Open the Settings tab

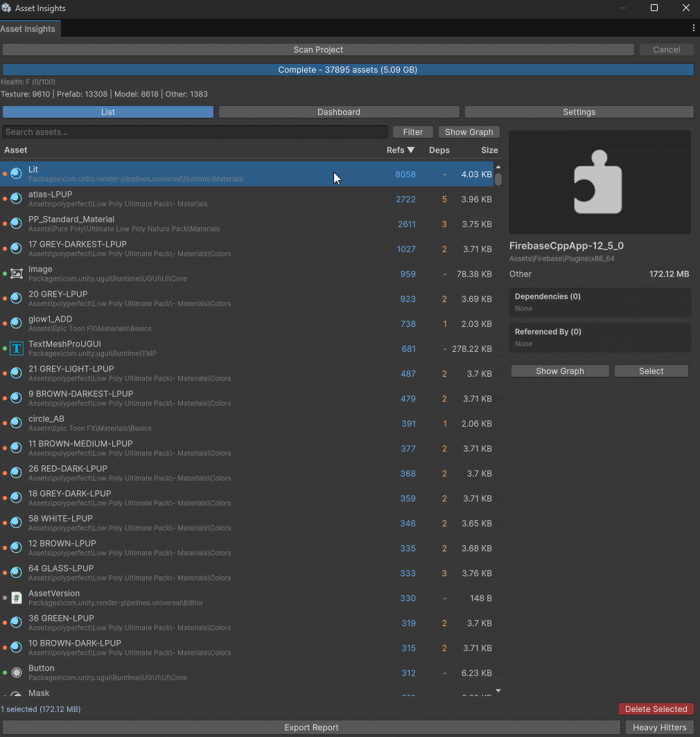pos(579,112)
